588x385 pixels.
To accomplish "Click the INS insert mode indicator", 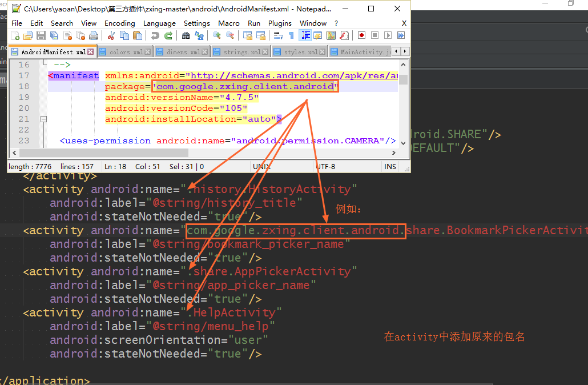I will click(x=390, y=167).
